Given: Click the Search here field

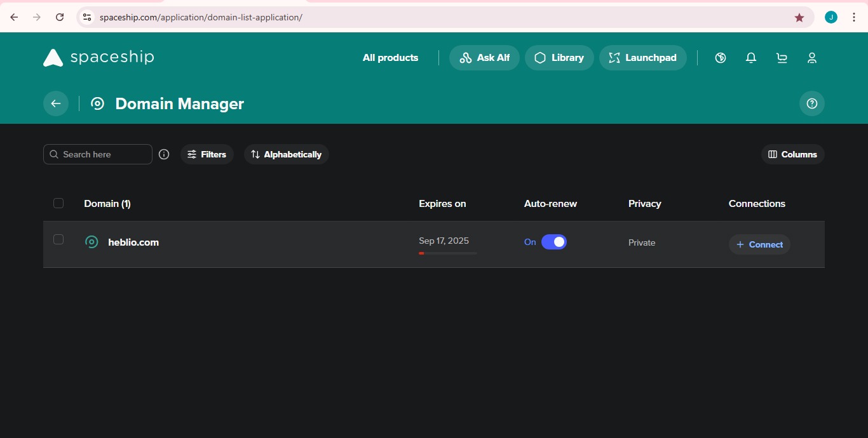Looking at the screenshot, I should 98,154.
